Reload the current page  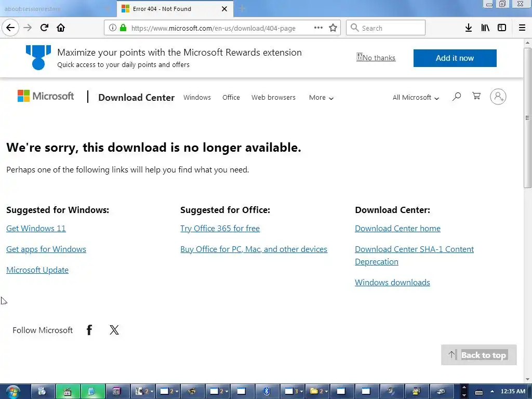44,28
